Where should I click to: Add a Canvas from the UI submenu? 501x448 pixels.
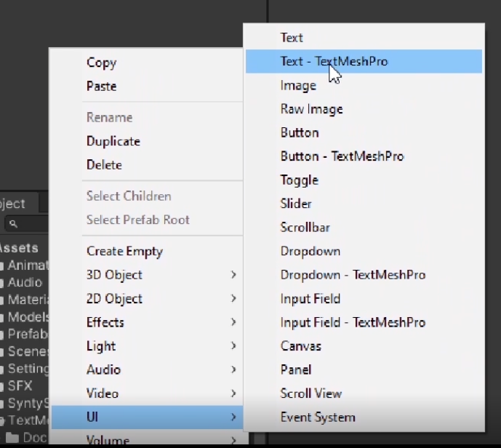coord(300,346)
